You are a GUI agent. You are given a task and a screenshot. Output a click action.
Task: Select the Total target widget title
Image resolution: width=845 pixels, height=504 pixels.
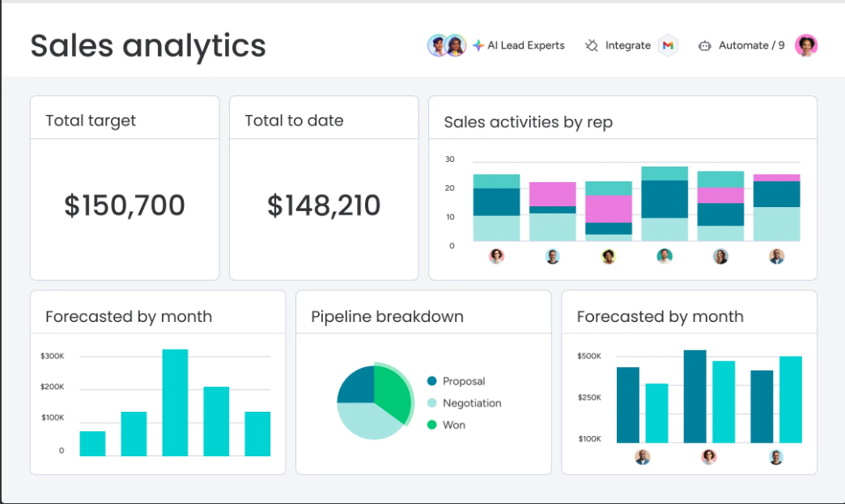tap(91, 121)
